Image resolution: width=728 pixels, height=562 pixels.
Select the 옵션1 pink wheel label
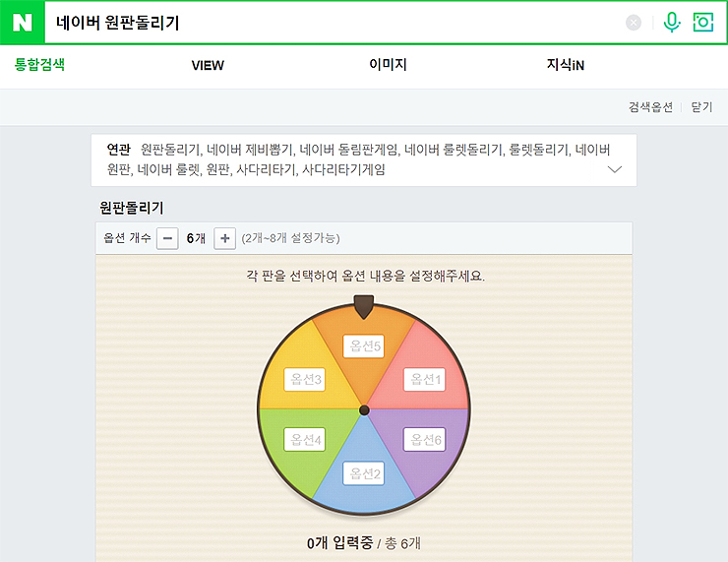tap(424, 380)
